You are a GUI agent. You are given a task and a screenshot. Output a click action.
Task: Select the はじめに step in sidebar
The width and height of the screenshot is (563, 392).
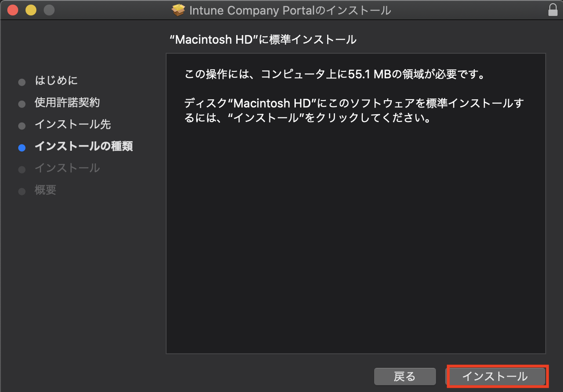click(56, 81)
